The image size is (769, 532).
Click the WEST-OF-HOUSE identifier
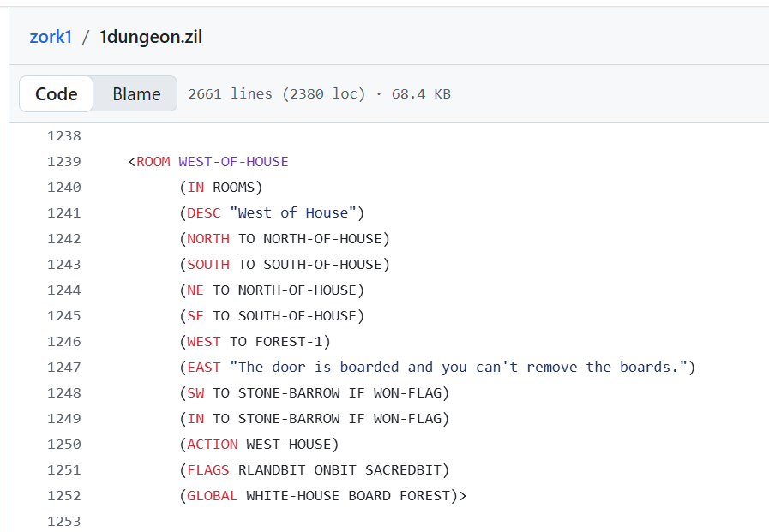point(233,162)
